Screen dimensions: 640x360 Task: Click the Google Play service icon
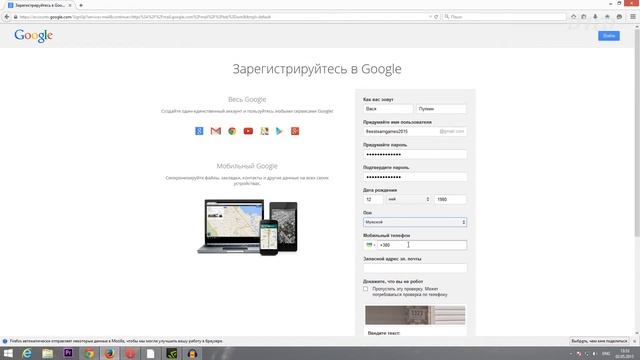[x=279, y=131]
